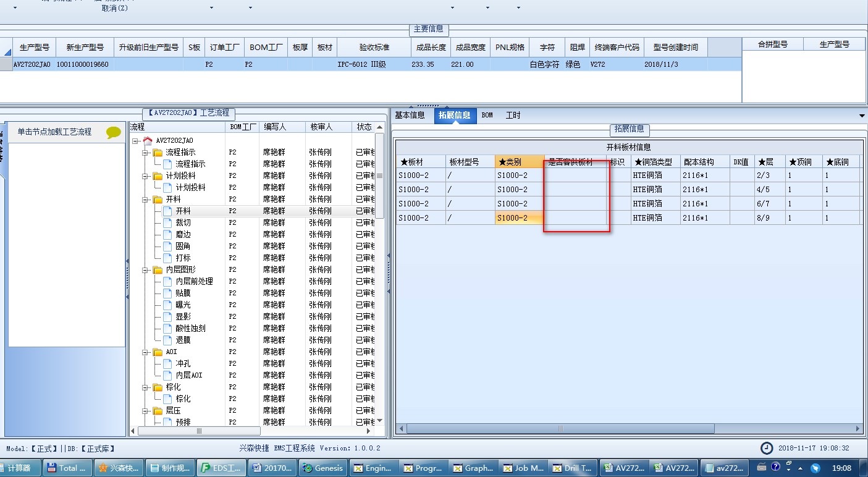868x477 pixels.
Task: Open Total Commander from the taskbar
Action: [67, 468]
